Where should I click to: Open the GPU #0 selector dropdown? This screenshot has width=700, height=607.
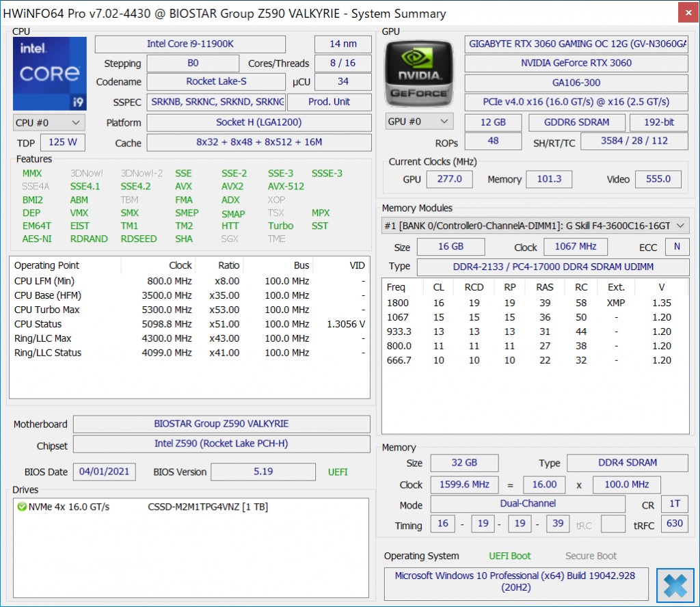pos(418,122)
